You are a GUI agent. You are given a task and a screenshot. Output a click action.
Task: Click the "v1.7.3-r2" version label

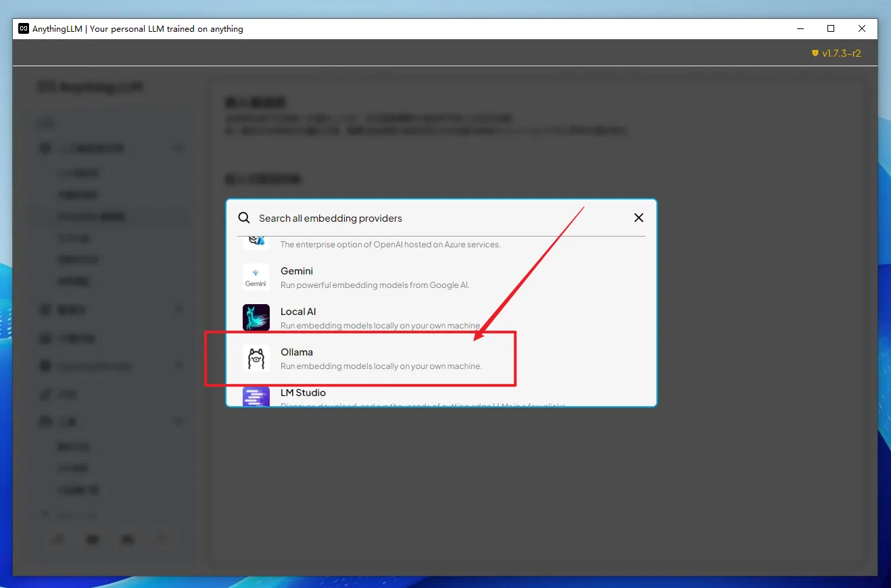[842, 53]
